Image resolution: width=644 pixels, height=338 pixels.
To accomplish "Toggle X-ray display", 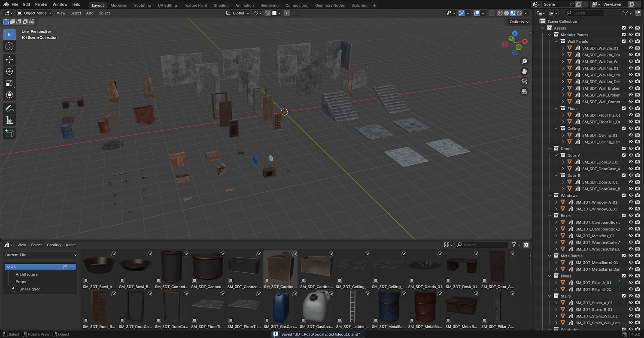I will (x=492, y=13).
